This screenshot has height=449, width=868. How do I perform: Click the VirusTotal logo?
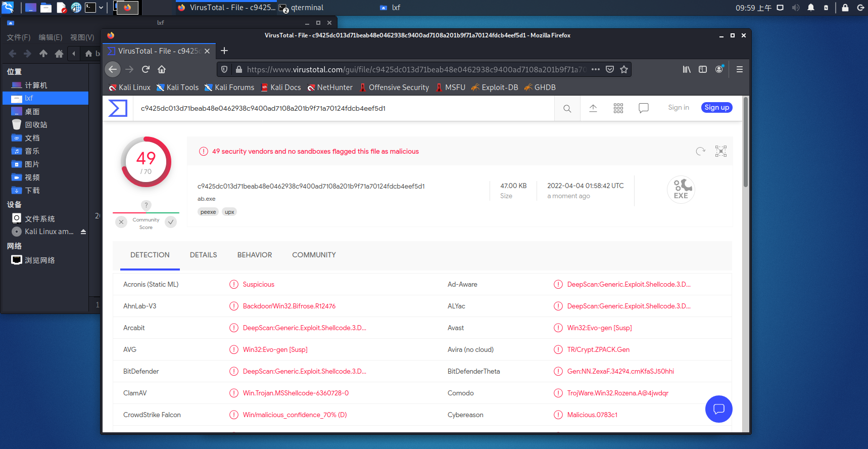pos(118,108)
